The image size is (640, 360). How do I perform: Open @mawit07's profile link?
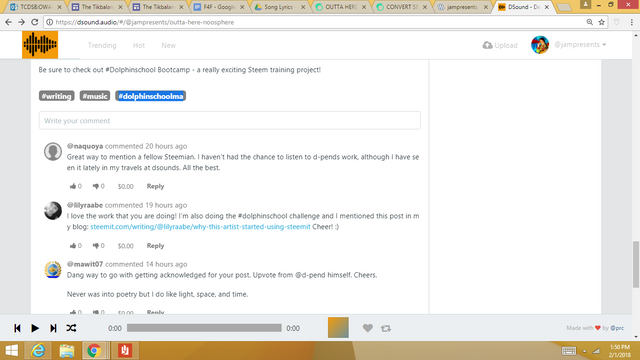click(85, 264)
